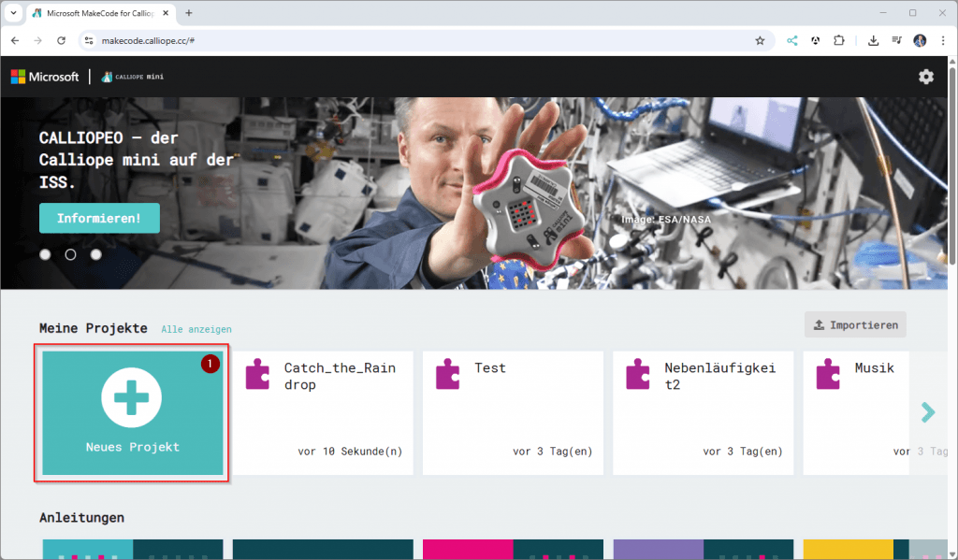Expand more projects with the right arrow

point(928,411)
